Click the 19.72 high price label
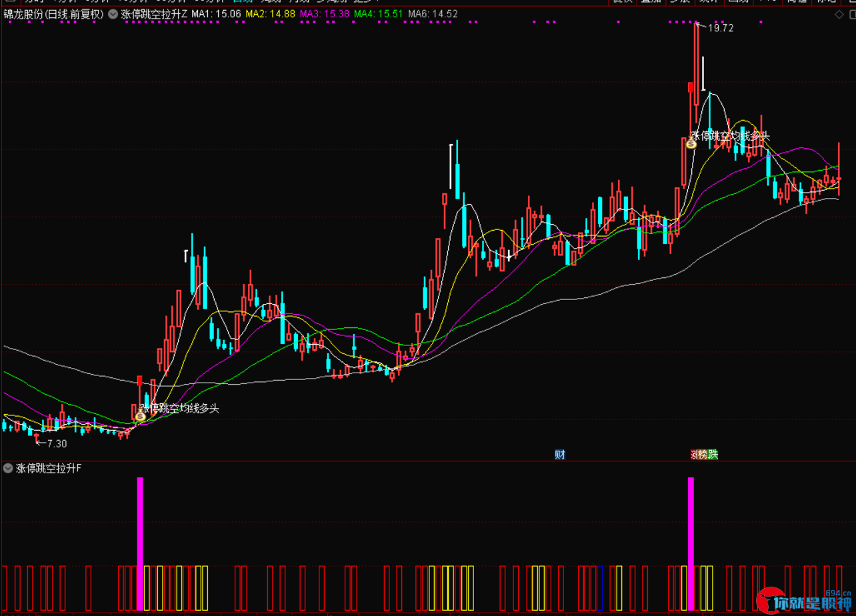Screen dimensions: 856x616 721,28
